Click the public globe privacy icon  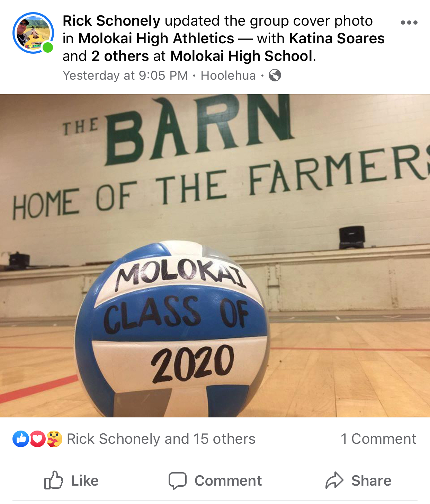275,75
